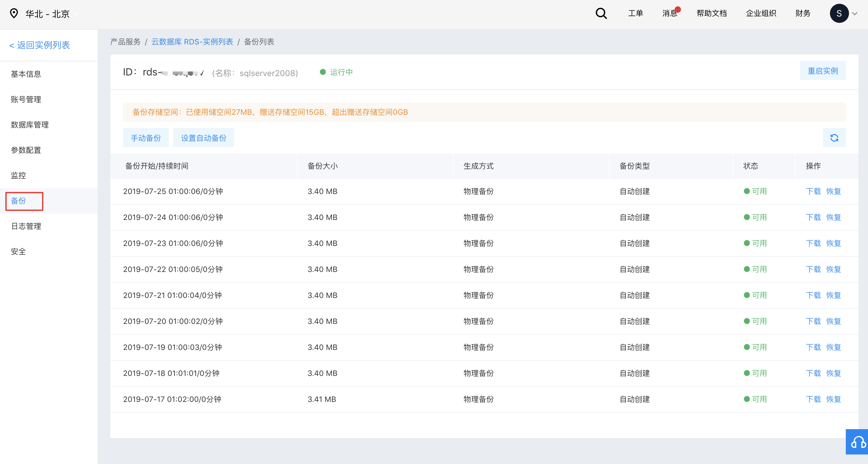Viewport: 868px width, 464px height.
Task: Restore the 2019-07-22 backup
Action: 834,269
